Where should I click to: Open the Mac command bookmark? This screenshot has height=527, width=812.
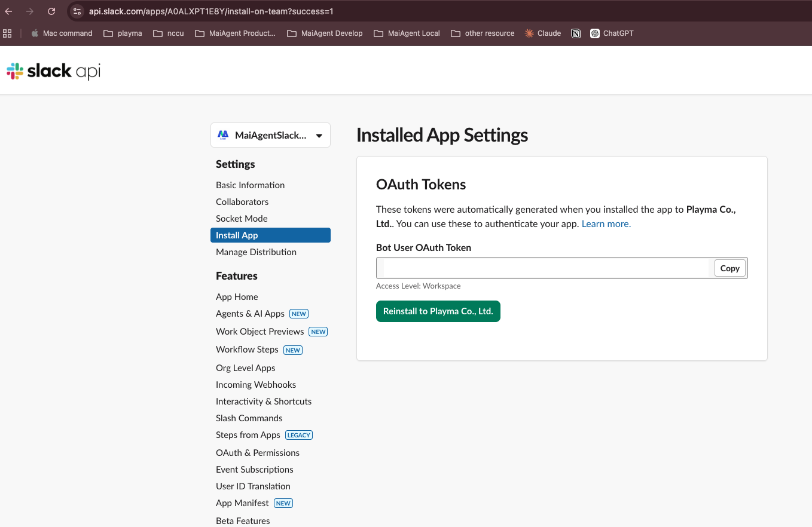point(62,33)
